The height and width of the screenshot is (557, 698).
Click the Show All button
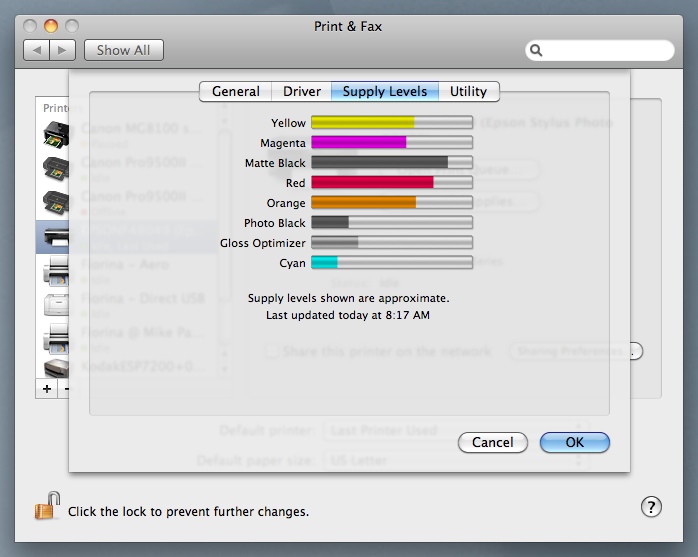pos(124,50)
